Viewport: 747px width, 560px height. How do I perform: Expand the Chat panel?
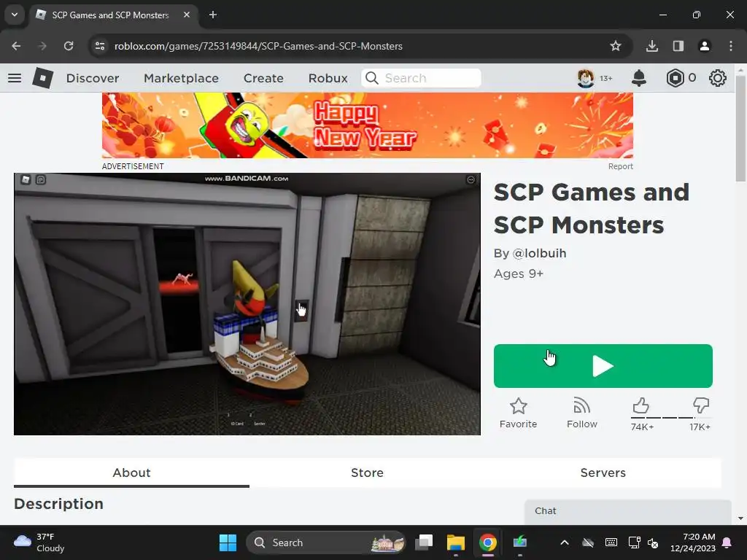627,511
